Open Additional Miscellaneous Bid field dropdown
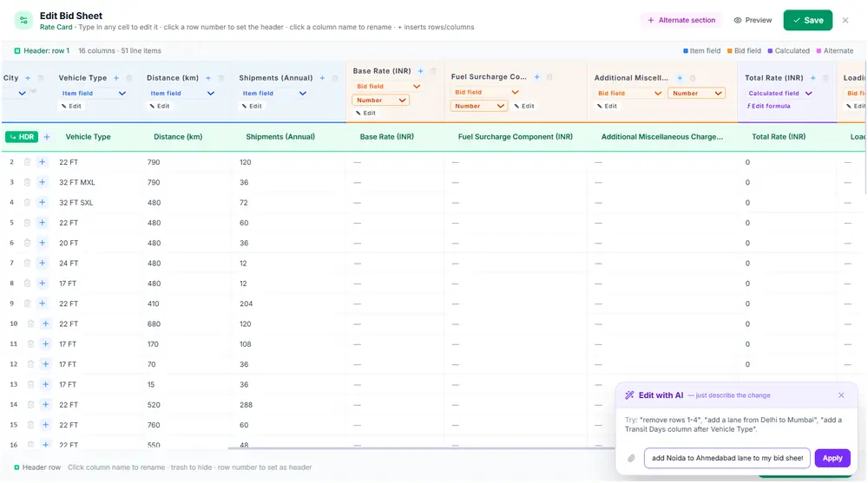 point(628,94)
